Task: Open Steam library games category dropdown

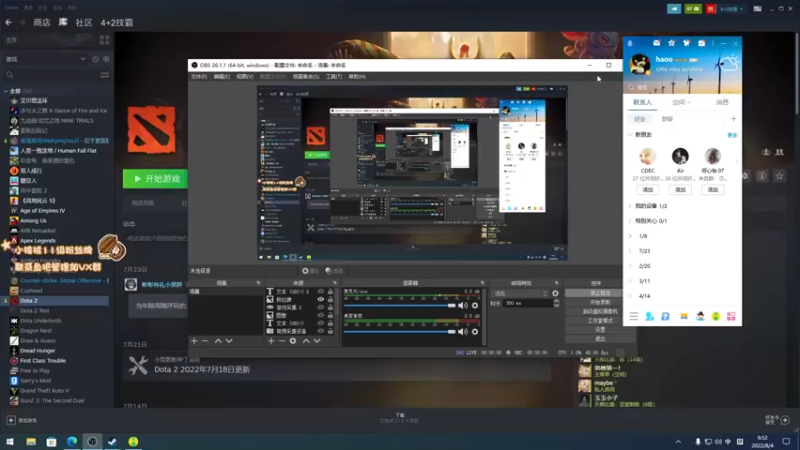Action: (45, 59)
